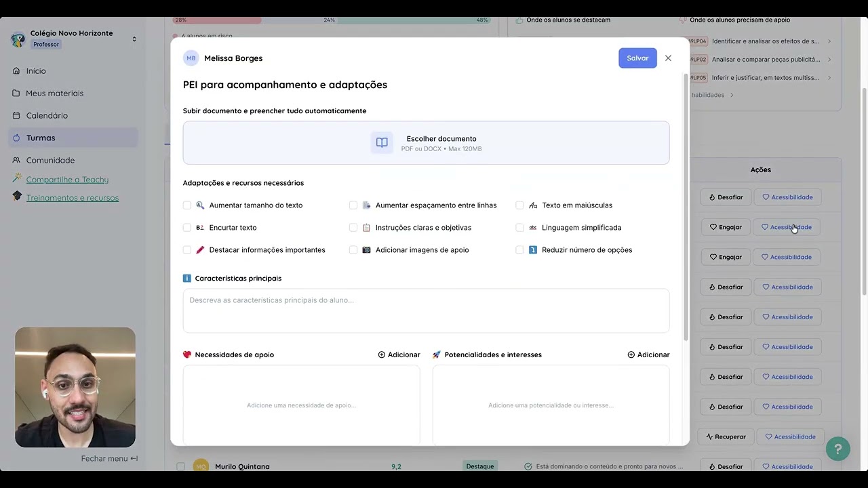Click the camera icon for Adicionar imagens de apoio
868x488 pixels.
(x=366, y=250)
